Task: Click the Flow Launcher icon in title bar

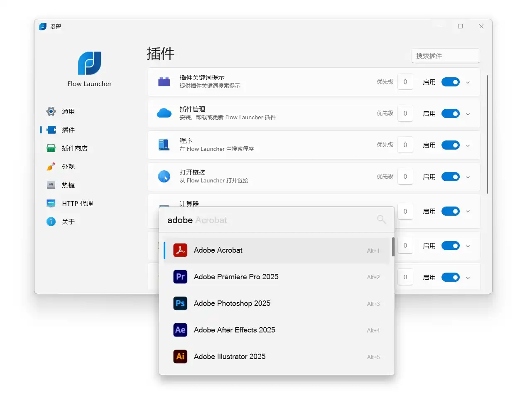Action: (43, 27)
